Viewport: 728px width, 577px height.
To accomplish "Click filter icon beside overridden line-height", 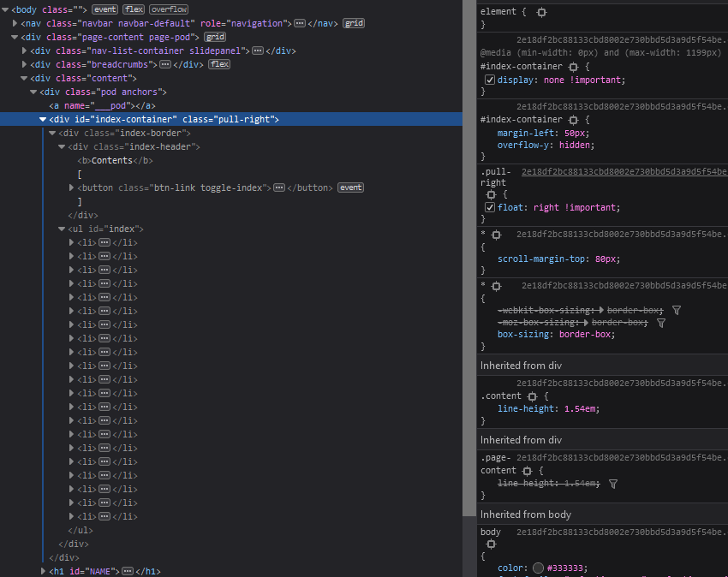I will (613, 484).
